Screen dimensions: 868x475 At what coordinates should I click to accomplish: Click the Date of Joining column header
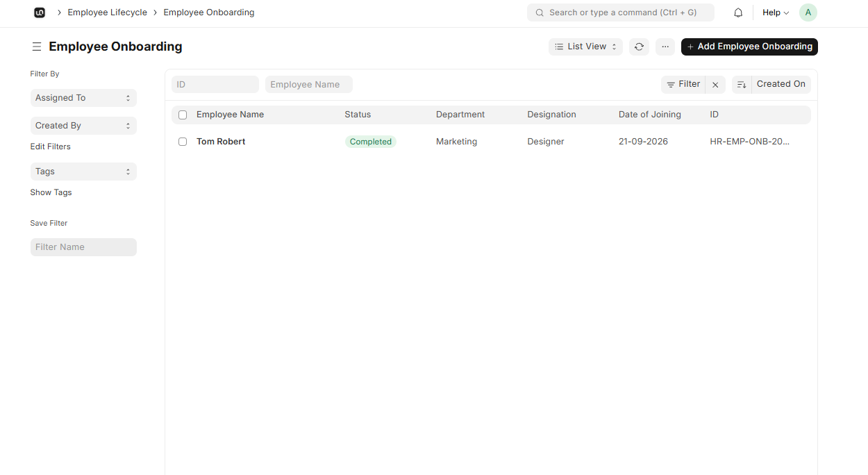(650, 115)
